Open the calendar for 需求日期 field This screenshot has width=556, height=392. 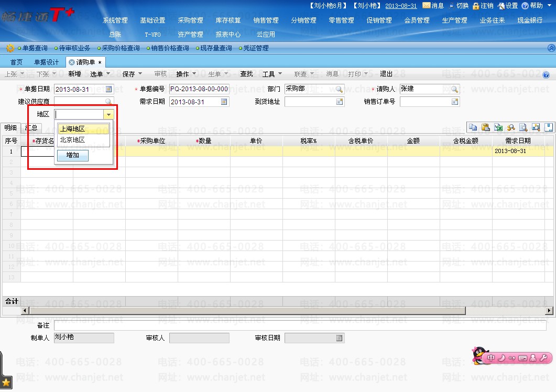224,102
